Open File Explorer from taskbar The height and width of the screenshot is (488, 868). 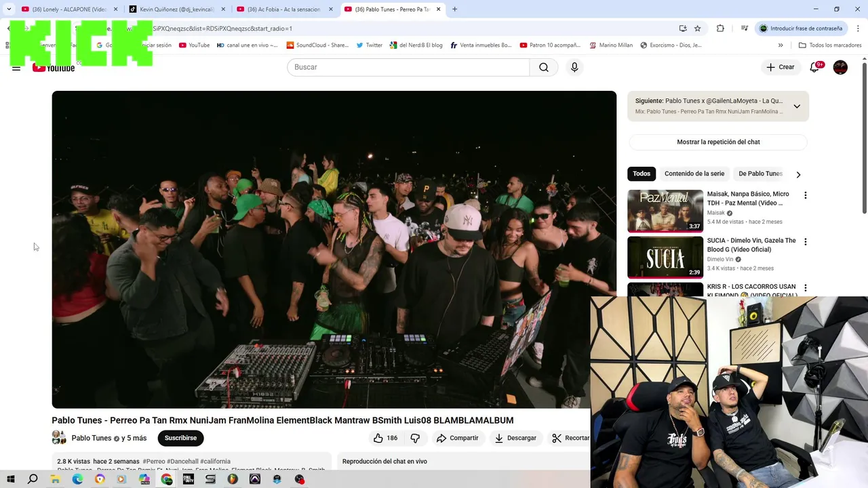pyautogui.click(x=56, y=479)
